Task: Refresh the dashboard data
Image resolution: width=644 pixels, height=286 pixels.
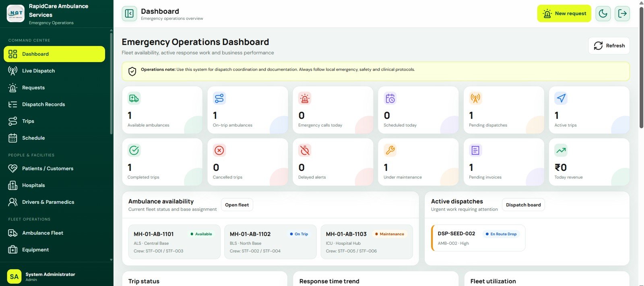Action: [609, 46]
